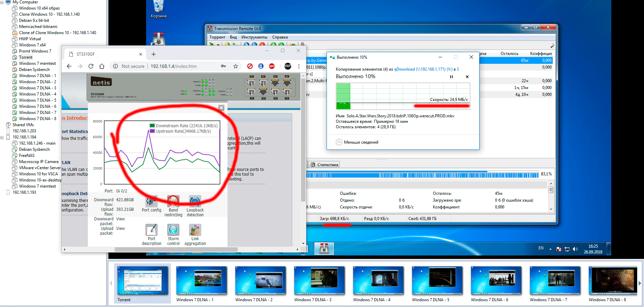Click the Port description icon
Screen dimensions: 644x307
click(x=152, y=231)
